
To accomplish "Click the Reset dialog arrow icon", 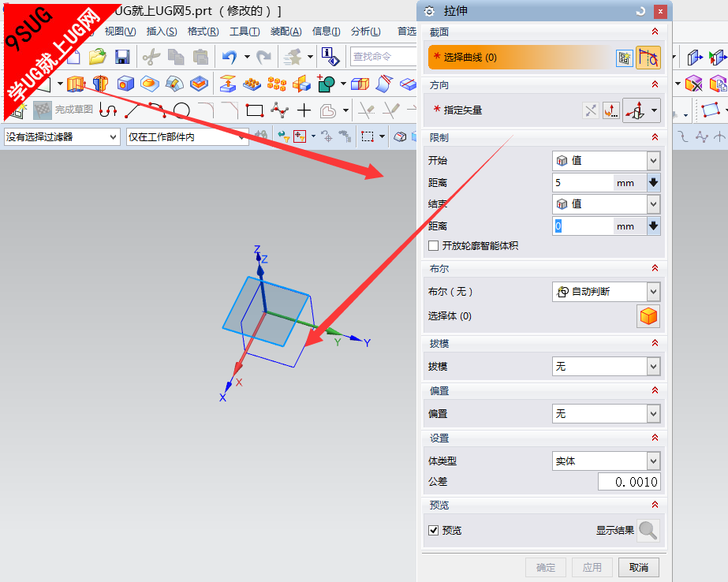I will (640, 11).
